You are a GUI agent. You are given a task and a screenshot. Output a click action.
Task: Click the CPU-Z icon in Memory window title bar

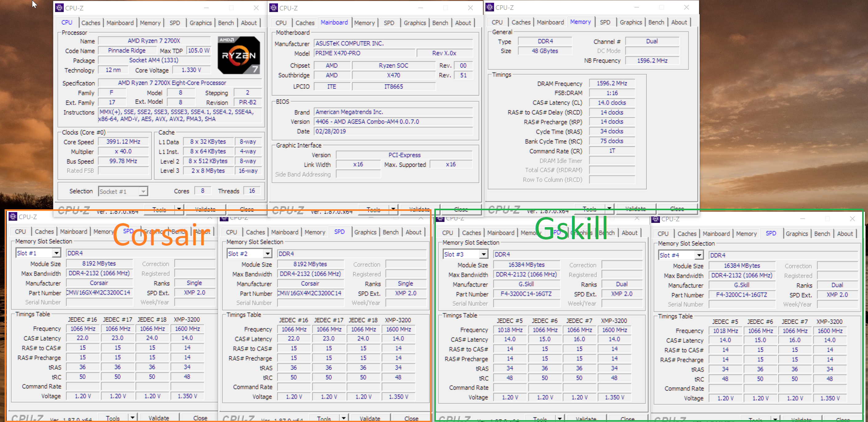pyautogui.click(x=490, y=7)
